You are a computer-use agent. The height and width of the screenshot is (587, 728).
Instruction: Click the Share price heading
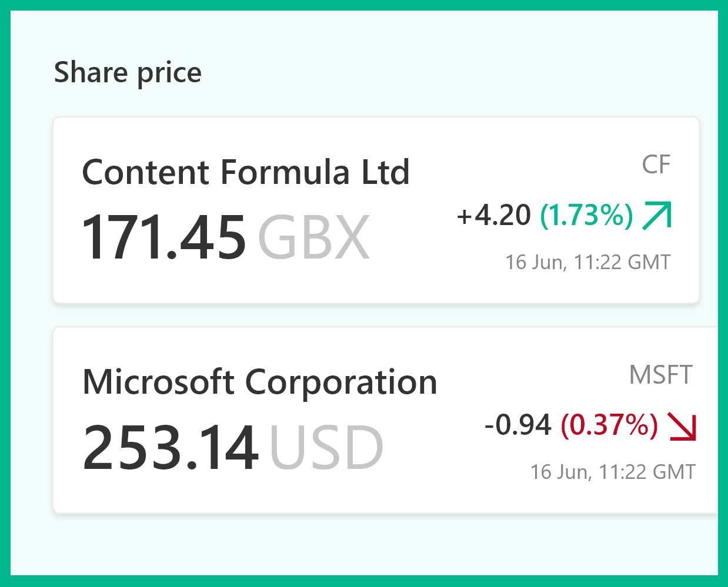(x=128, y=72)
